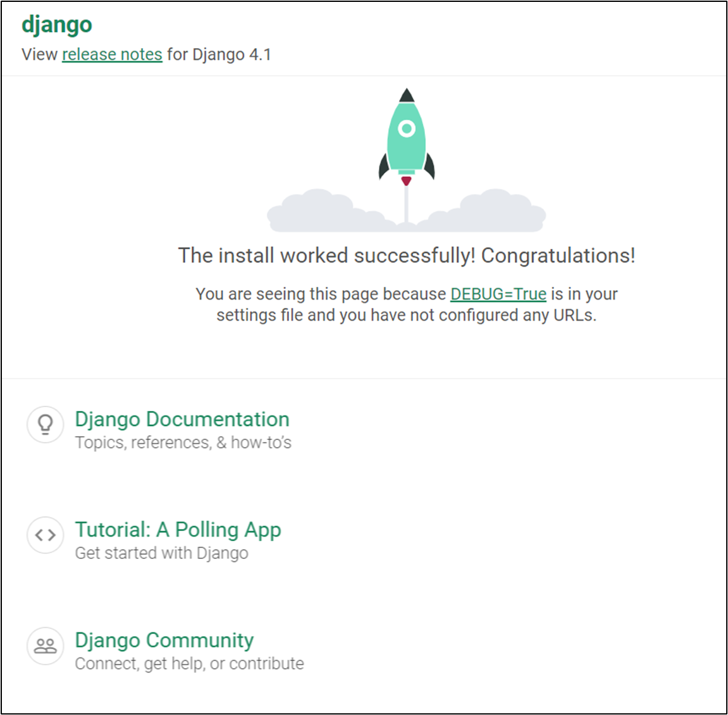Viewport: 728px width, 715px height.
Task: Open Django Documentation link
Action: [x=182, y=419]
